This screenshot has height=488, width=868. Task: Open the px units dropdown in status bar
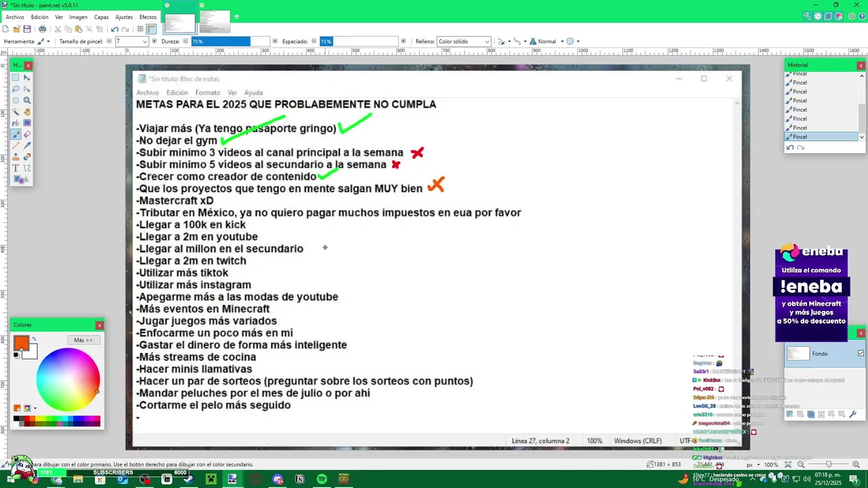pos(752,465)
